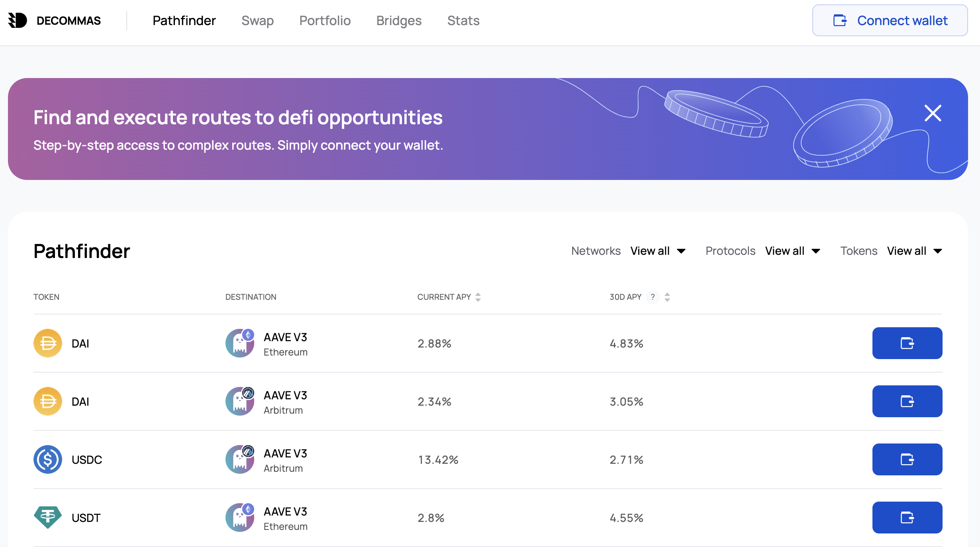Click the USDC token icon
Screen dimensions: 980x547
[48, 459]
